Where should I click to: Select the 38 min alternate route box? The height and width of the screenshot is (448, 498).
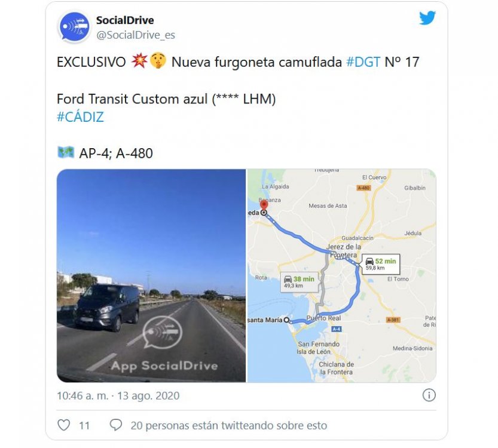click(299, 282)
